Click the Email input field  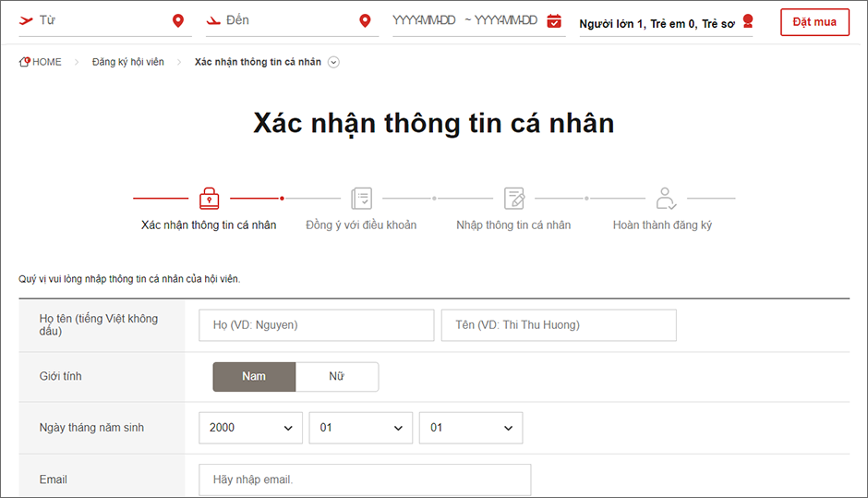365,480
